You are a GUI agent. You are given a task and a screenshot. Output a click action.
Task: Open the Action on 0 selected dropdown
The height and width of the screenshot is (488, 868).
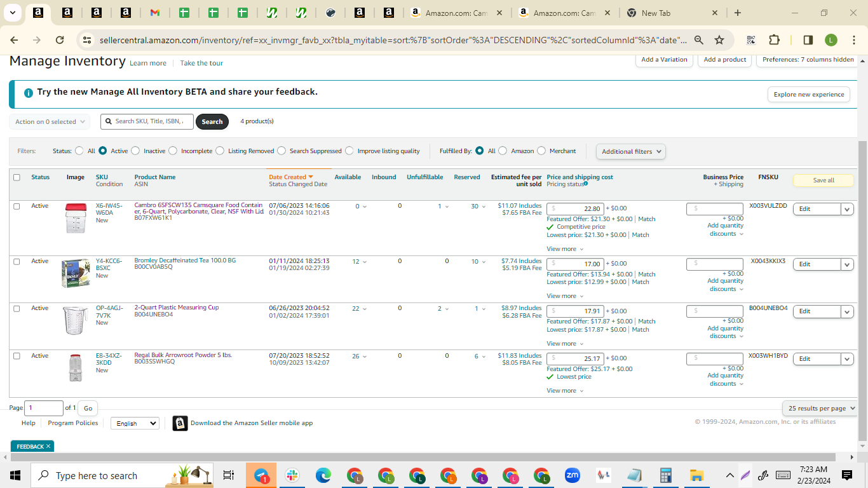tap(50, 121)
